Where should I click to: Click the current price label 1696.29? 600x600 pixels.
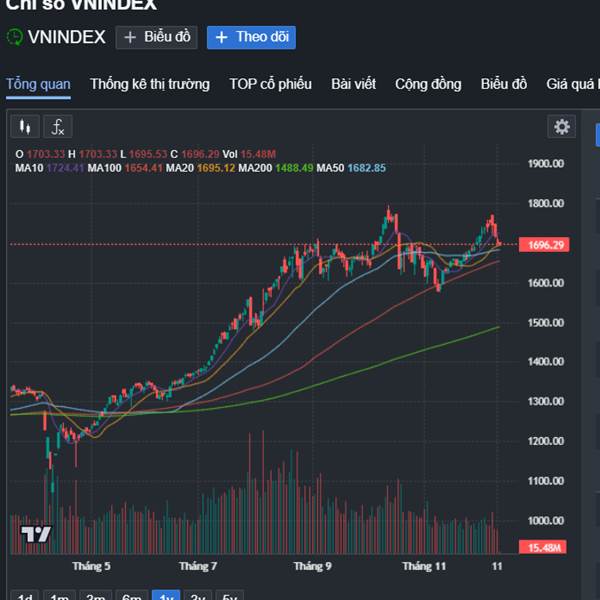click(x=546, y=245)
